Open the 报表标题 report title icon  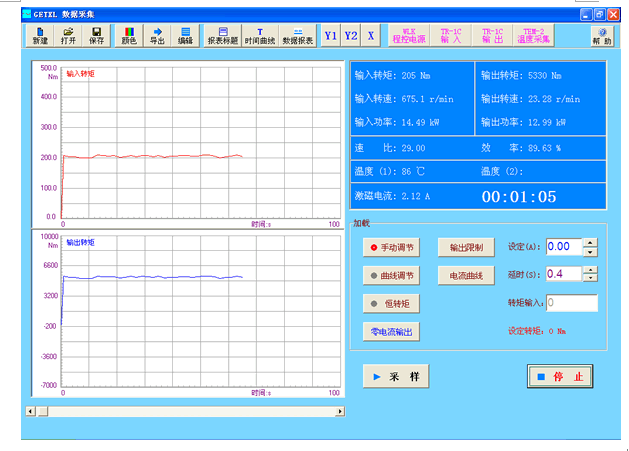223,36
